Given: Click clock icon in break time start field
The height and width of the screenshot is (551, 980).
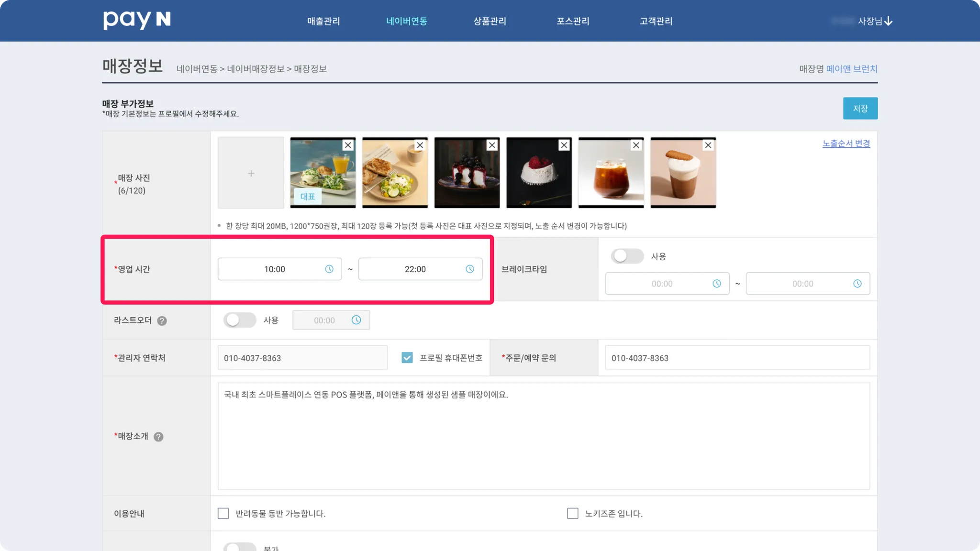Looking at the screenshot, I should tap(717, 284).
